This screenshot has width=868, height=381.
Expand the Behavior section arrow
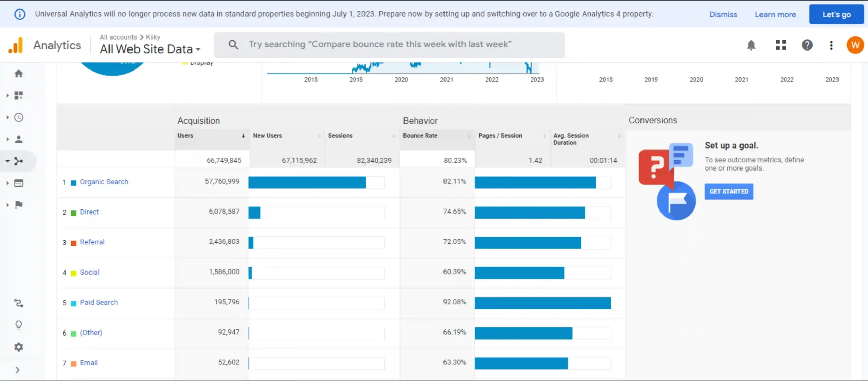7,183
